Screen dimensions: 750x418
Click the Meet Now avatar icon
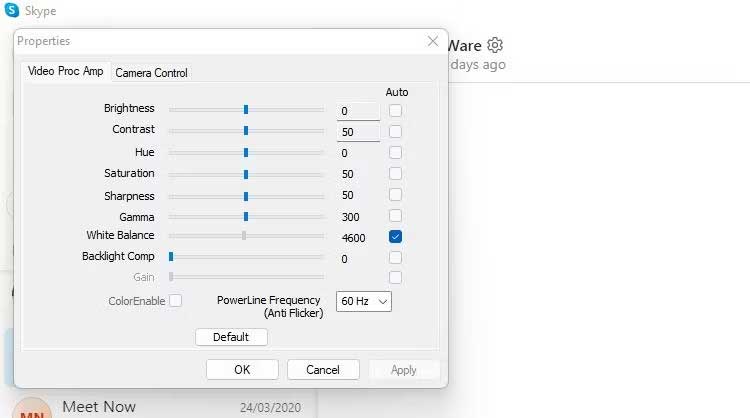pyautogui.click(x=34, y=412)
